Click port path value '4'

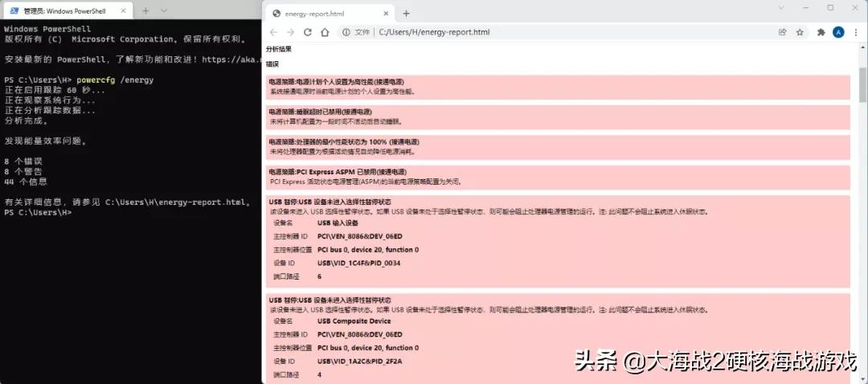pos(319,374)
